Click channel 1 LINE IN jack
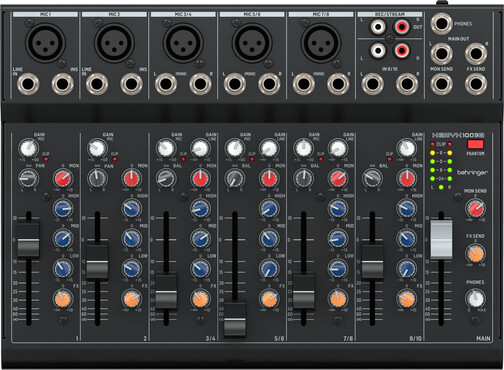 point(28,84)
